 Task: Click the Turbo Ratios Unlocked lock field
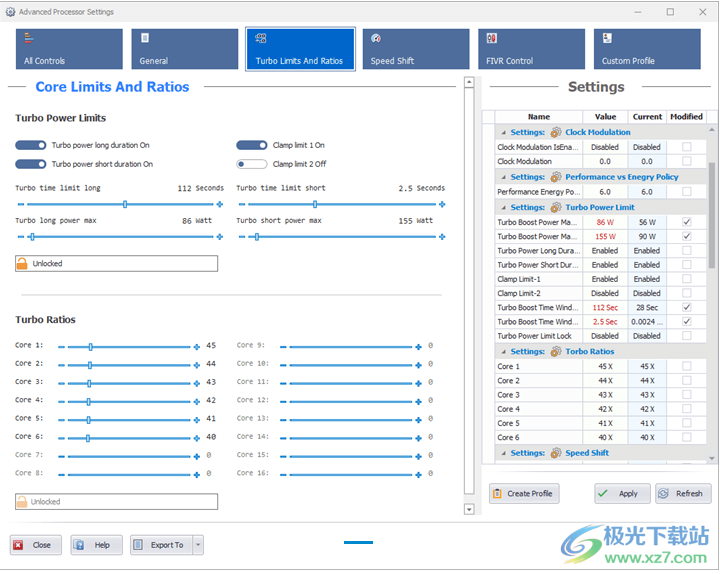coord(117,501)
